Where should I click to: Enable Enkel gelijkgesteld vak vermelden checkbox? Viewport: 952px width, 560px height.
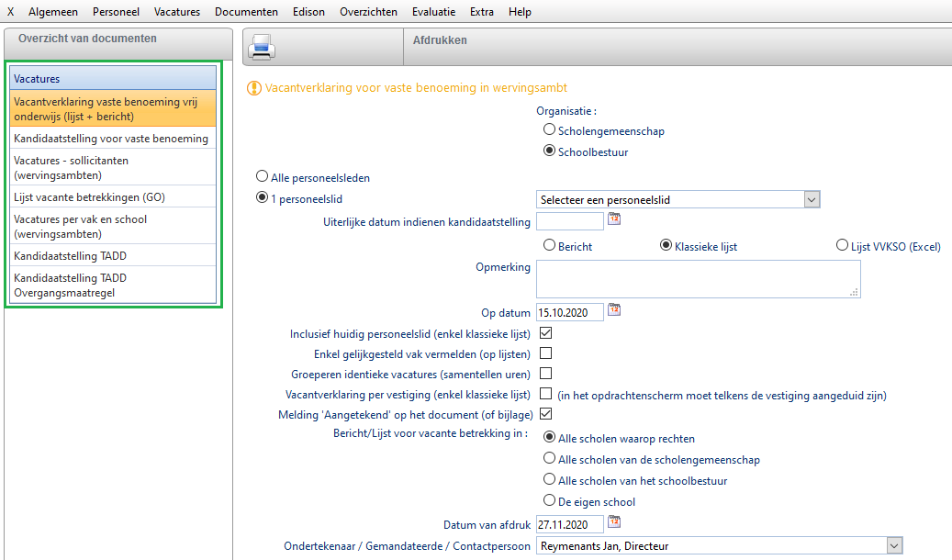(x=546, y=353)
